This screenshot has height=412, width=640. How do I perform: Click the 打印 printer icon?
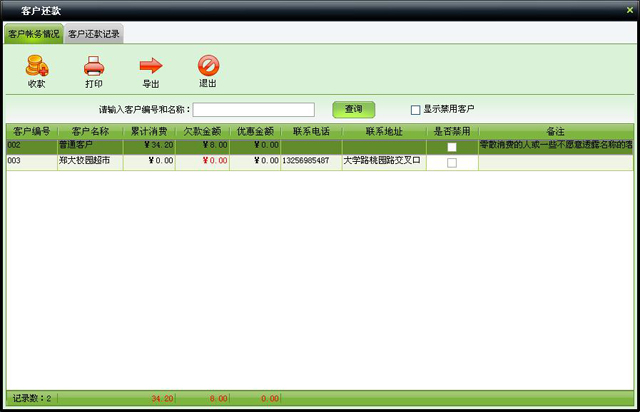tap(94, 67)
